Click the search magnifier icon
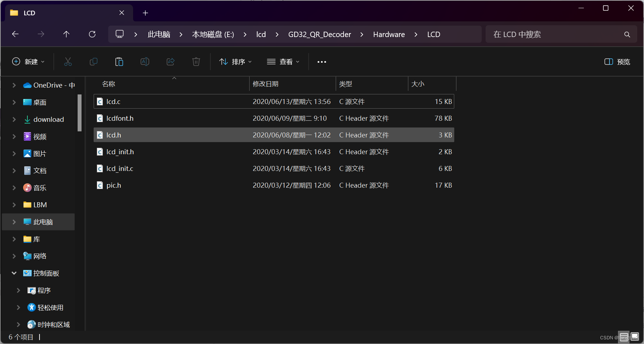Image resolution: width=644 pixels, height=344 pixels. click(627, 35)
